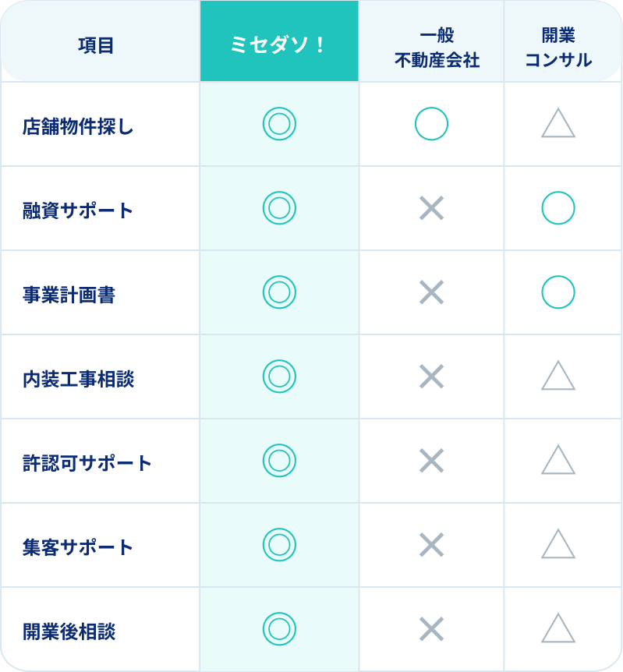
Task: Select the 事業計画書 row label
Action: [69, 295]
